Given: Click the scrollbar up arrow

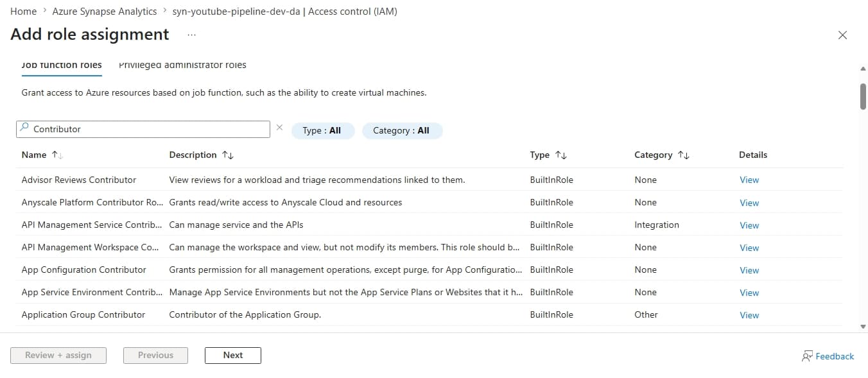Looking at the screenshot, I should click(x=863, y=69).
